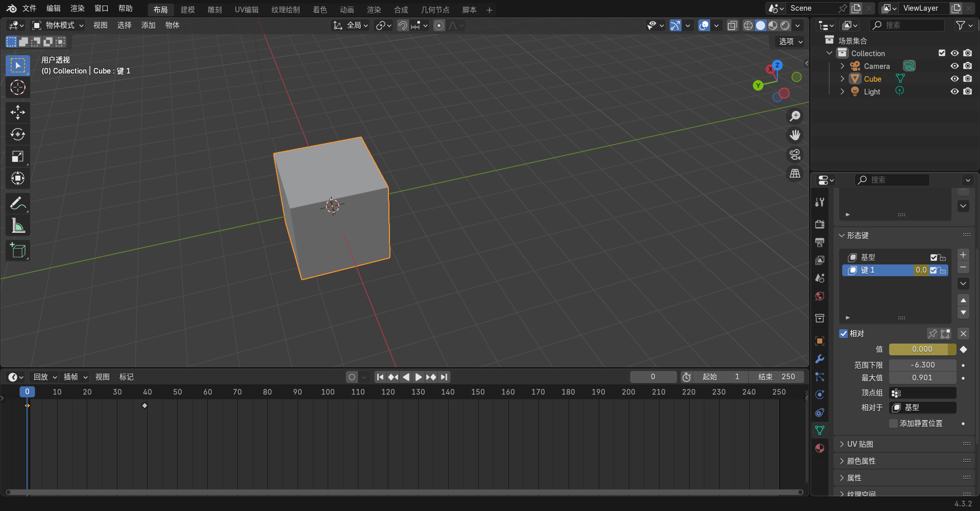This screenshot has height=511, width=980.
Task: Expand the Camera item in outliner
Action: tap(842, 66)
